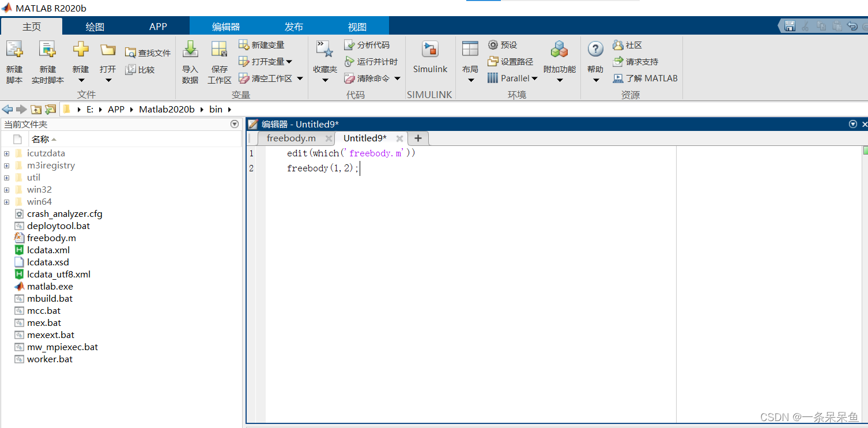Select matlab.exe in the file list
The width and height of the screenshot is (868, 428).
tap(50, 287)
